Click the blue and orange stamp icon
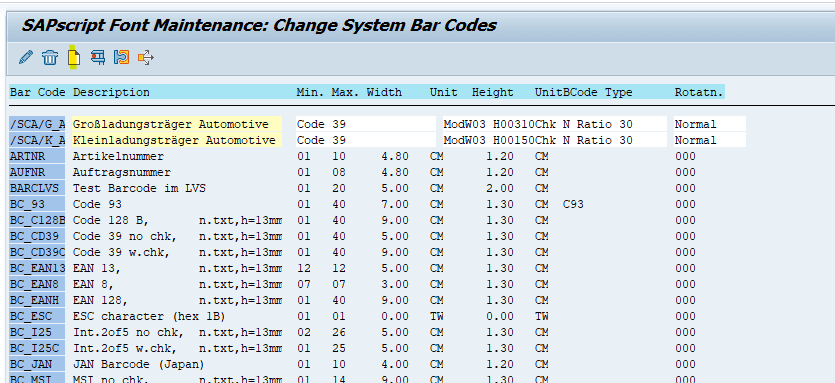Viewport: 835px width, 383px height. tap(121, 57)
